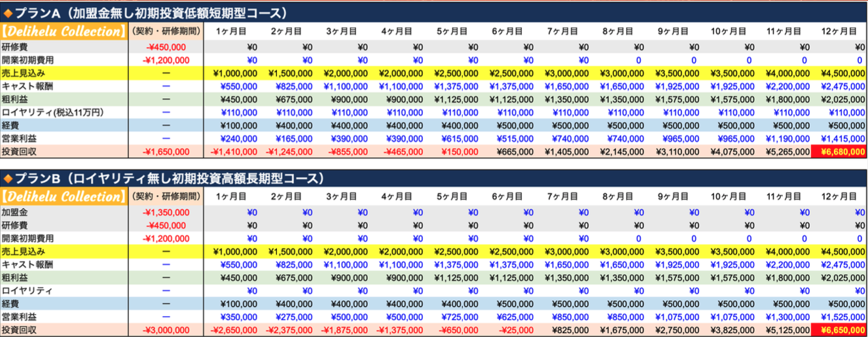Click the orange diamond beside the プランA title
The width and height of the screenshot is (868, 337).
7,11
